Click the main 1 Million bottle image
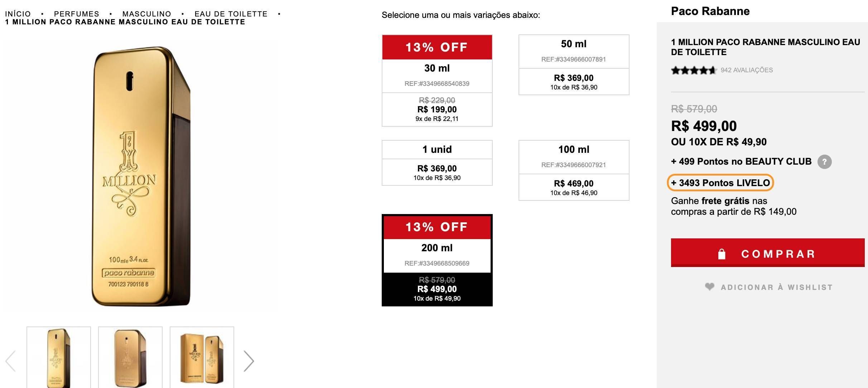Screen dimensions: 868x388 [x=141, y=176]
